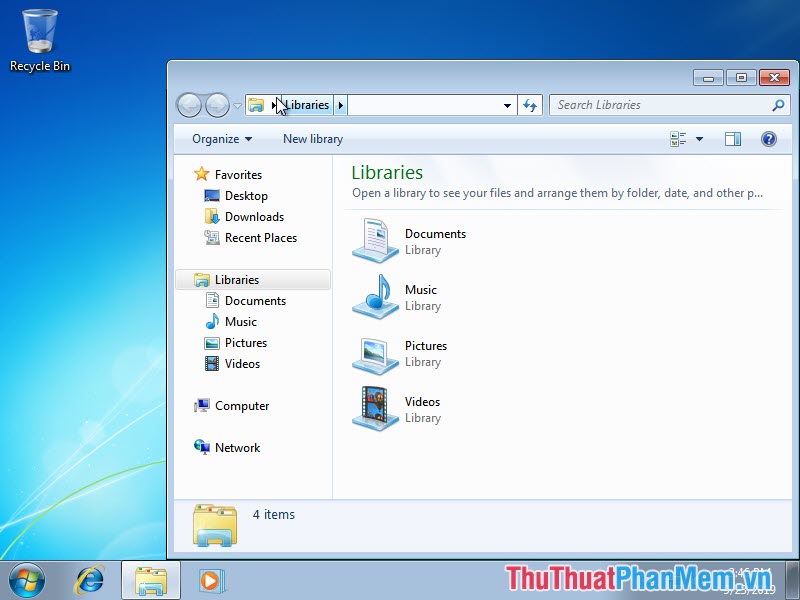Click the New library button
The width and height of the screenshot is (800, 600).
(x=312, y=138)
